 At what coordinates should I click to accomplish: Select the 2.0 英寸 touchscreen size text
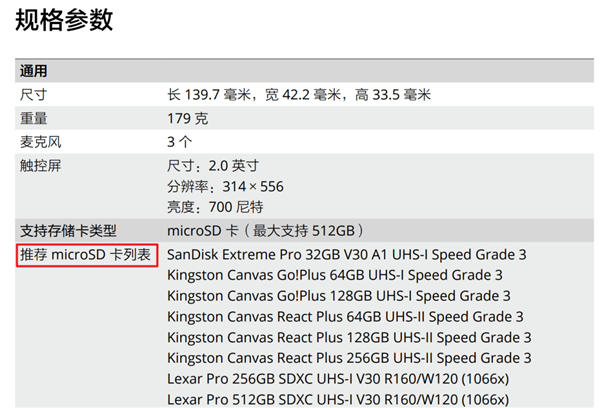click(213, 166)
